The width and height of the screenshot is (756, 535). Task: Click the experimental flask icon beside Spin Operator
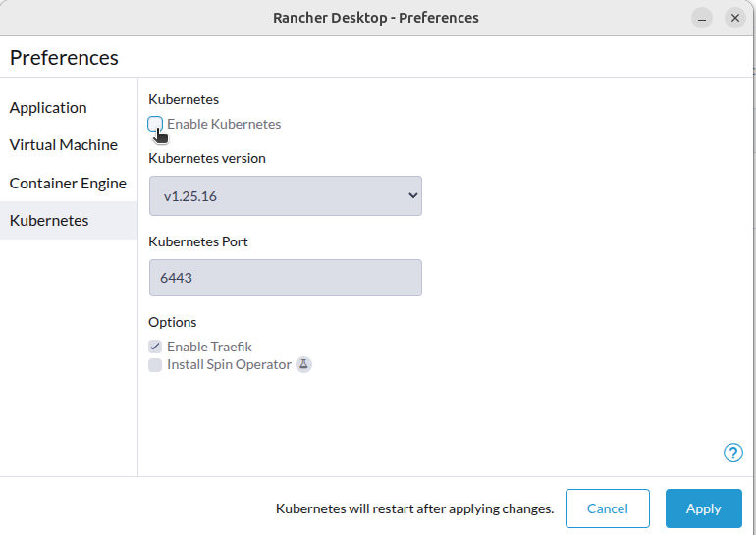(303, 364)
